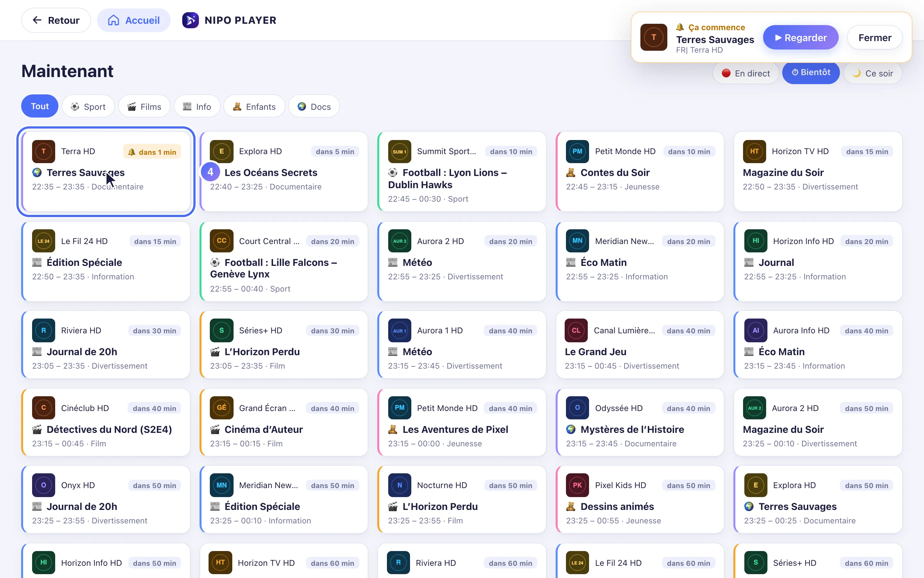
Task: Click the Court Central channel icon
Action: click(221, 241)
